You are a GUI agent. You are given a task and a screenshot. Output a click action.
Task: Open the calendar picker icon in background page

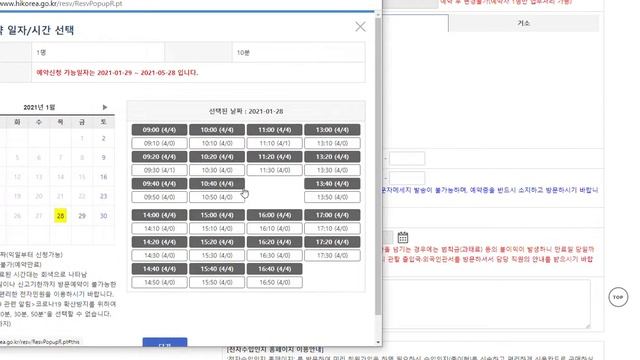402,237
